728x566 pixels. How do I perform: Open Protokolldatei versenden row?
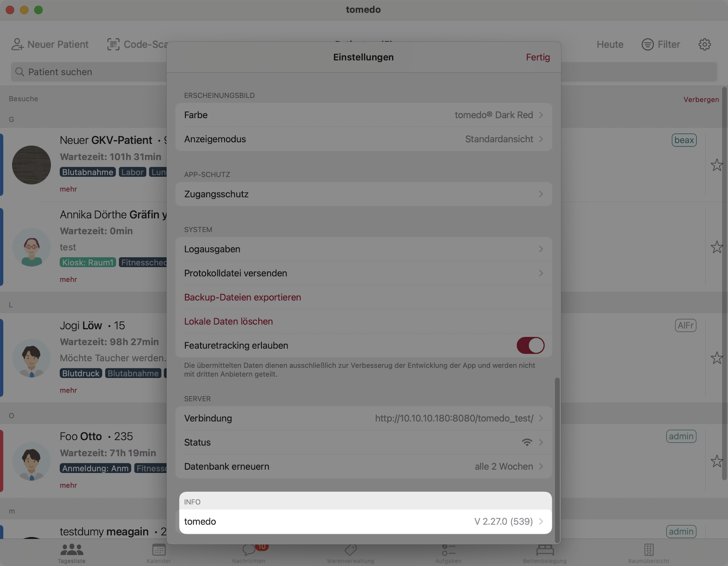point(364,273)
